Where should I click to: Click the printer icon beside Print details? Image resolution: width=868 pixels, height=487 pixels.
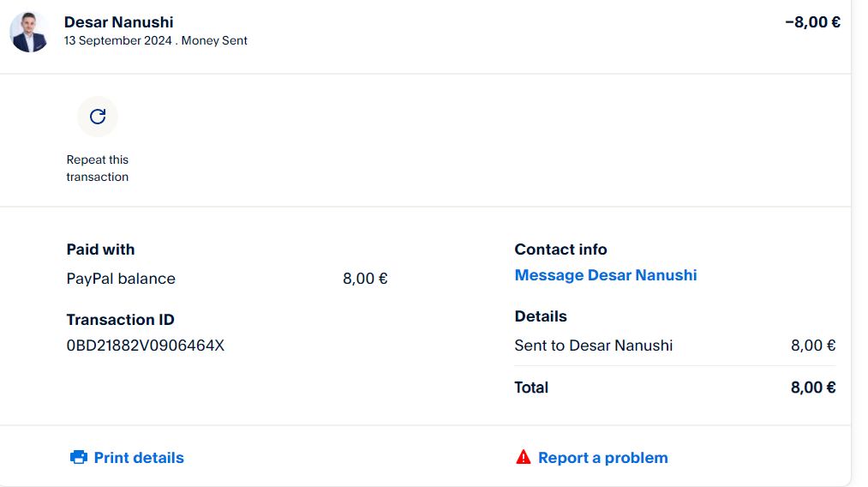click(x=79, y=458)
